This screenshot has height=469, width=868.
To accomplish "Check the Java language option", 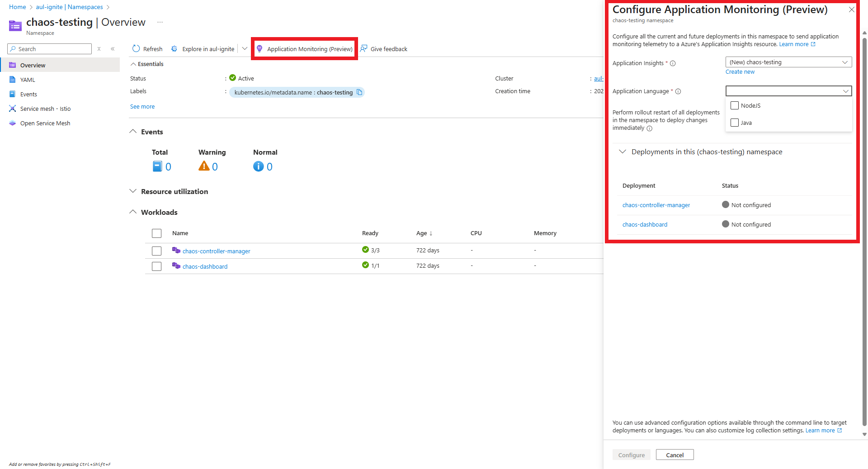I will point(735,123).
